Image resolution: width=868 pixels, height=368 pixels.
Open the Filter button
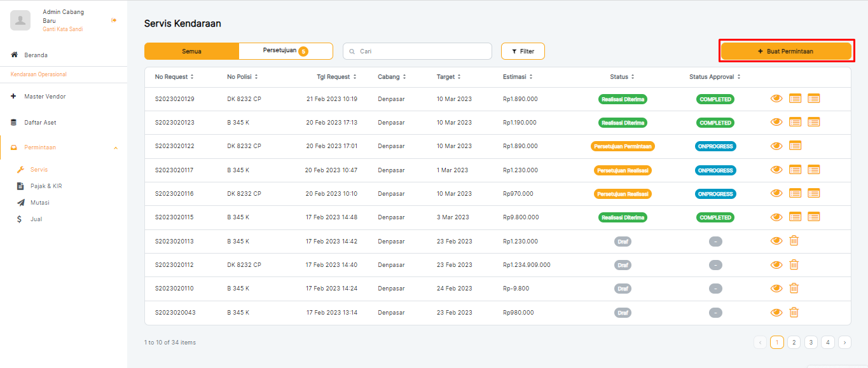point(523,51)
